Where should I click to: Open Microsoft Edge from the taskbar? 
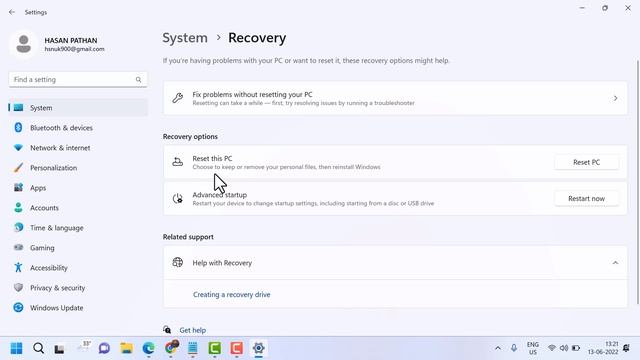149,348
